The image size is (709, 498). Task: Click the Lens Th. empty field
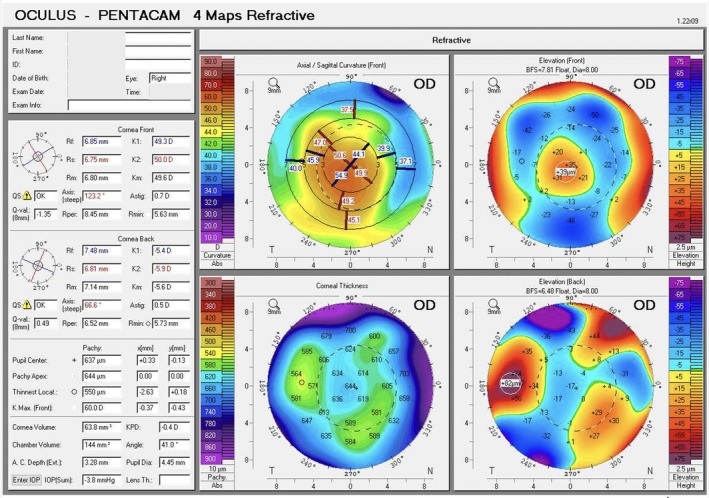[x=175, y=480]
